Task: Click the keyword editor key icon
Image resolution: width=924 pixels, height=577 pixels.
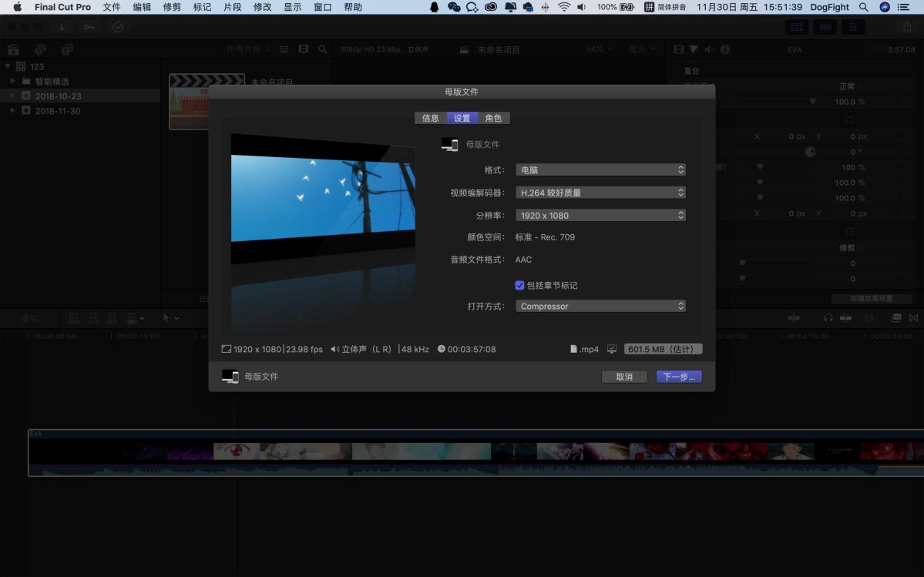Action: 90,27
